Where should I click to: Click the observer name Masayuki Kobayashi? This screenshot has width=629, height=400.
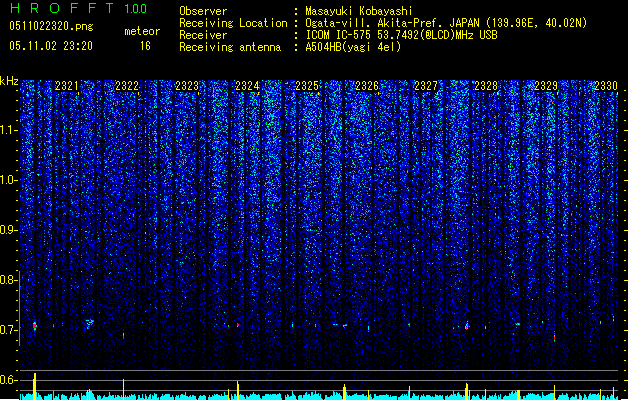coord(359,11)
